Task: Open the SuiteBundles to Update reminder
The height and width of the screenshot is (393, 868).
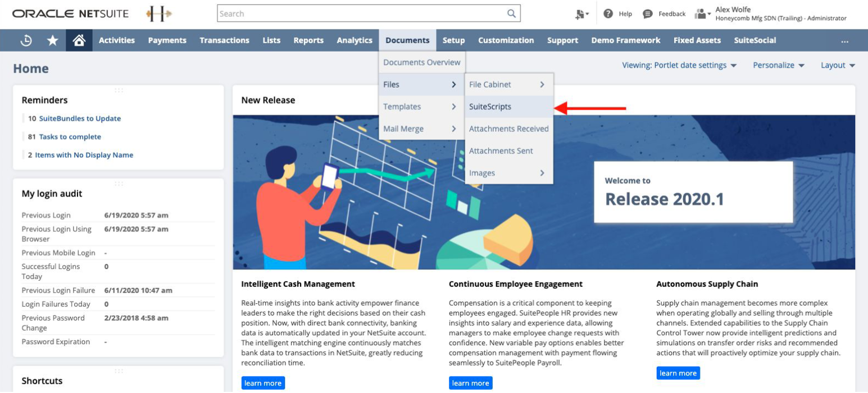Action: tap(80, 118)
